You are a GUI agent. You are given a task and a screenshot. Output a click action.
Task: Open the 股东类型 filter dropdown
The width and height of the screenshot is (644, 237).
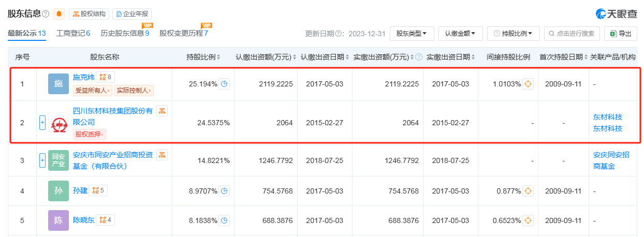pyautogui.click(x=412, y=34)
